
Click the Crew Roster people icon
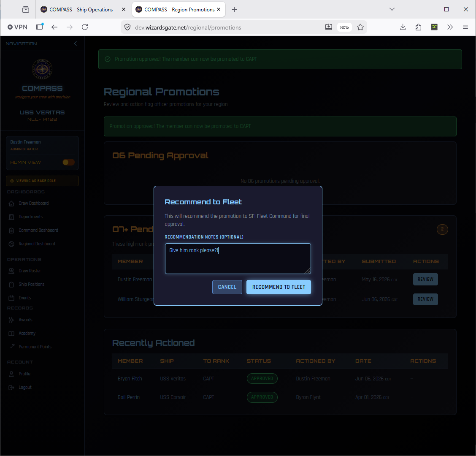pos(11,271)
